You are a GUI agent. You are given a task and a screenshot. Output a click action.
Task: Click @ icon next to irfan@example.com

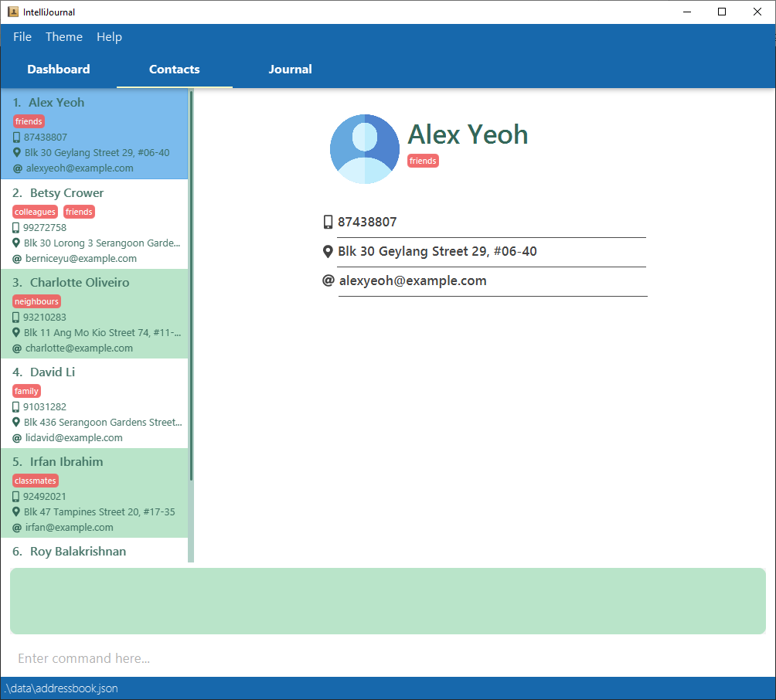coord(17,528)
